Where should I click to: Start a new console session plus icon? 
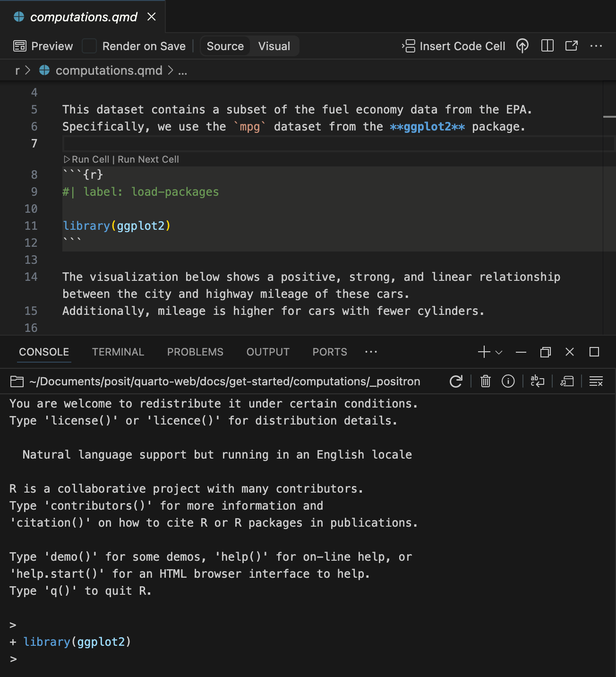(x=484, y=352)
